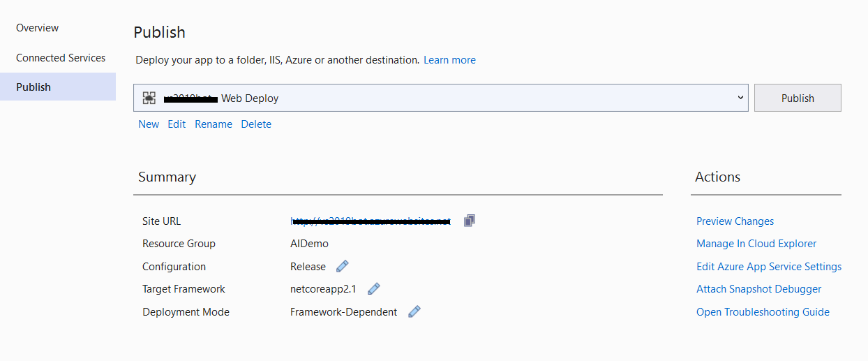Click Edit under the profile dropdown
868x361 pixels.
(177, 124)
